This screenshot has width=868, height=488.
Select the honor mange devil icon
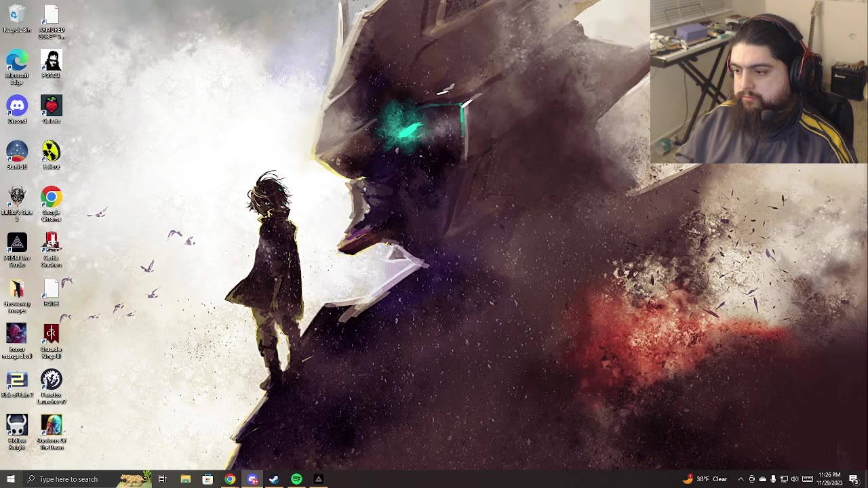point(17,341)
